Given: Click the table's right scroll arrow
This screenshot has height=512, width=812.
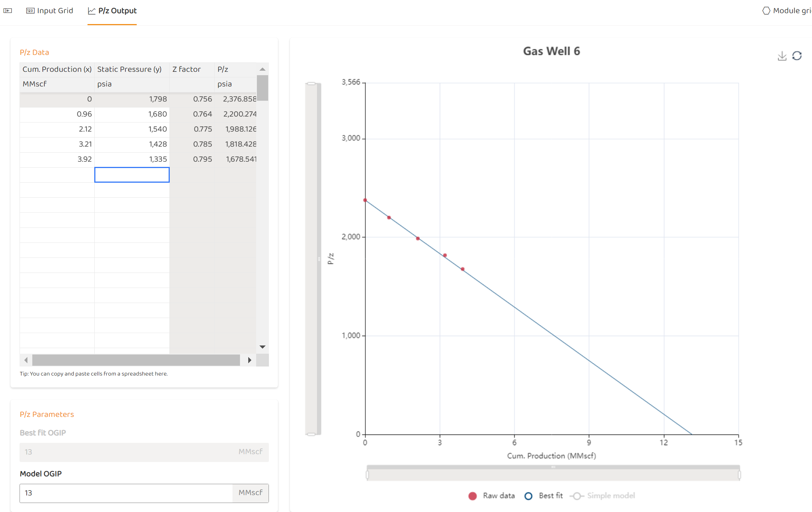Looking at the screenshot, I should click(249, 360).
